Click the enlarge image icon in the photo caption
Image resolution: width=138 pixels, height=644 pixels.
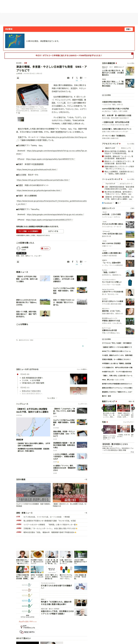tap(19, 113)
